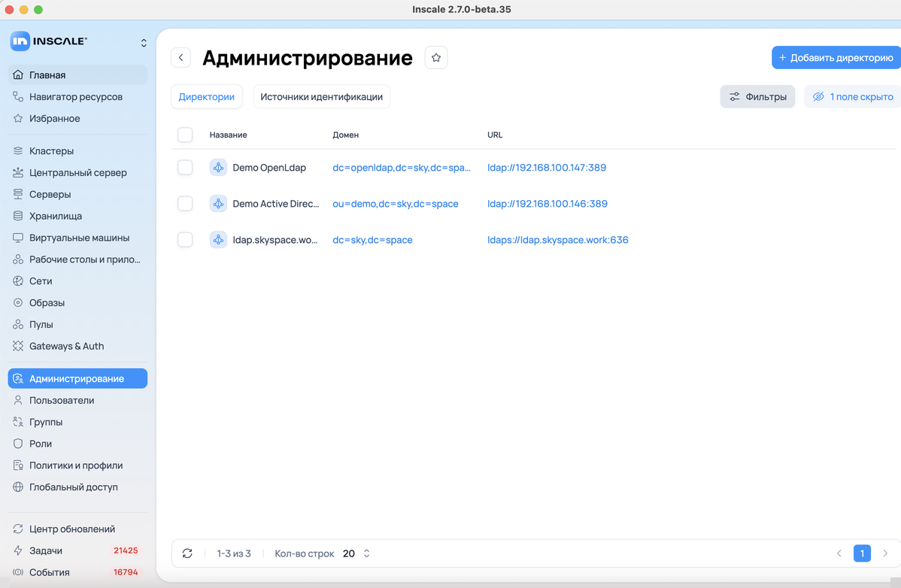Open Виртуальные машины monitor icon
Screen dimensions: 901x588
18,238
